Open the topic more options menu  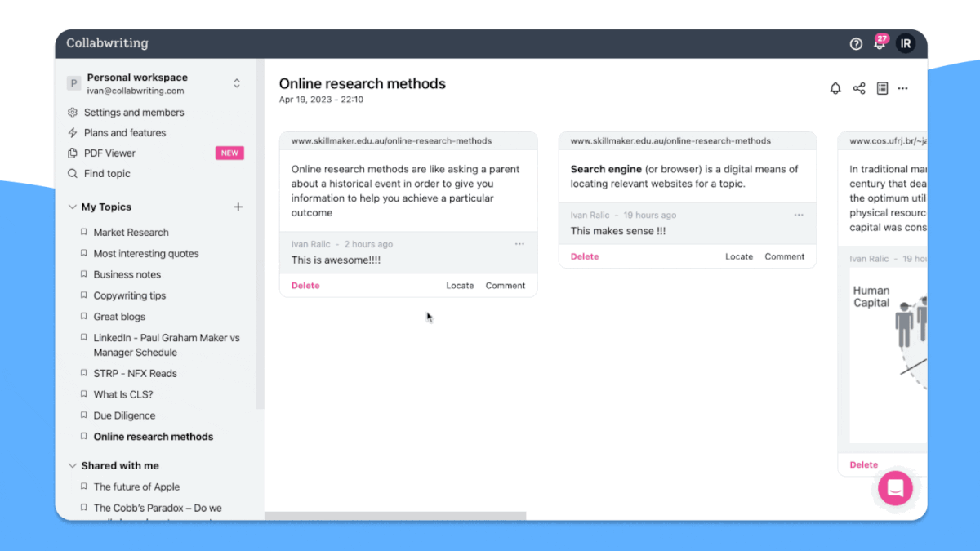(x=902, y=88)
